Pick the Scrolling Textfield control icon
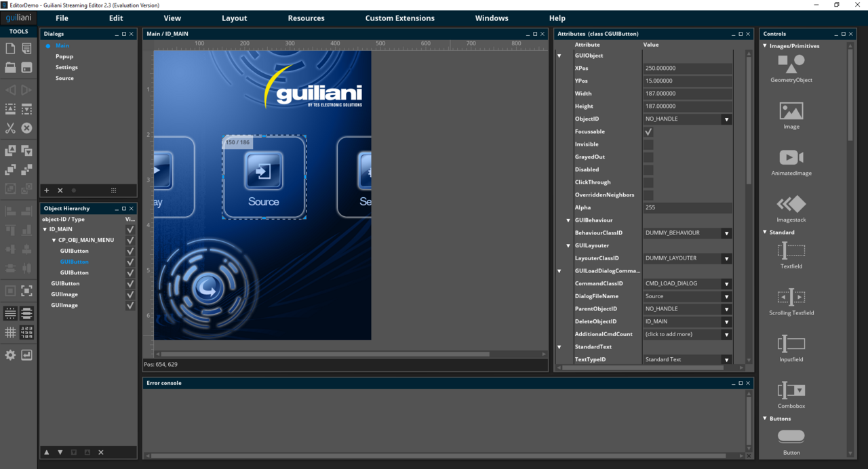Viewport: 868px width, 469px height. click(x=791, y=297)
